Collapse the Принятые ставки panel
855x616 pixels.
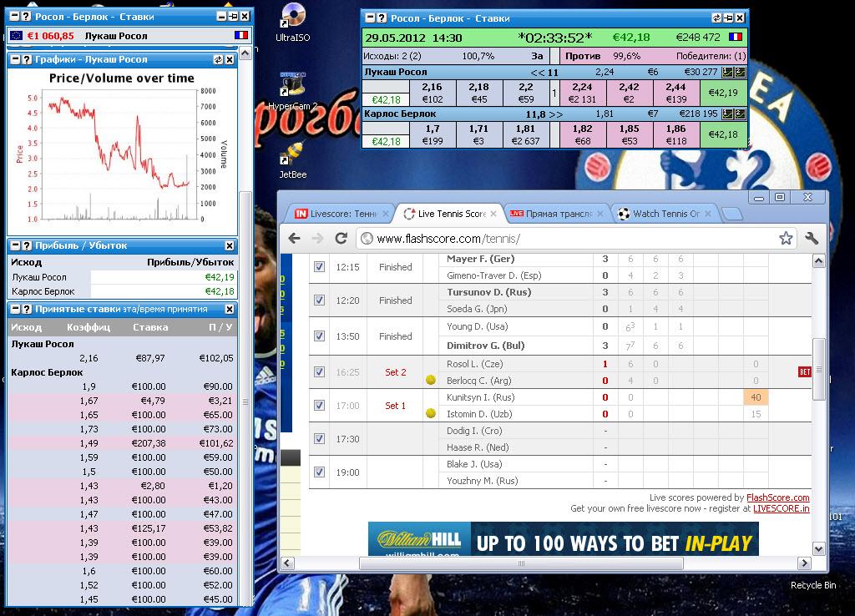15,309
